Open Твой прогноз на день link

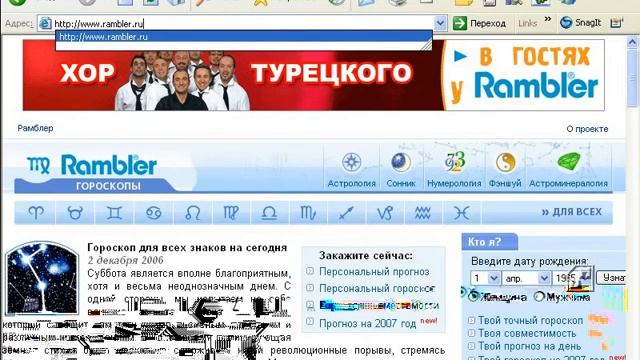tap(529, 346)
